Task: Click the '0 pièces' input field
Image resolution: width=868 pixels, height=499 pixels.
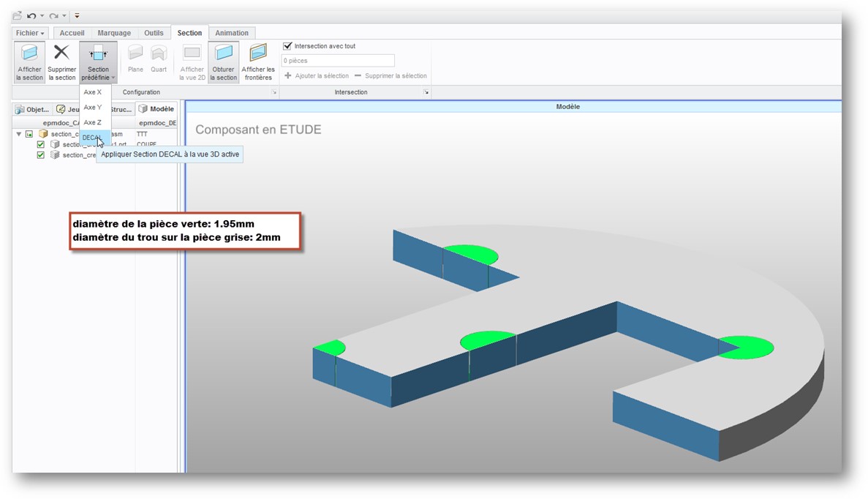Action: point(338,61)
